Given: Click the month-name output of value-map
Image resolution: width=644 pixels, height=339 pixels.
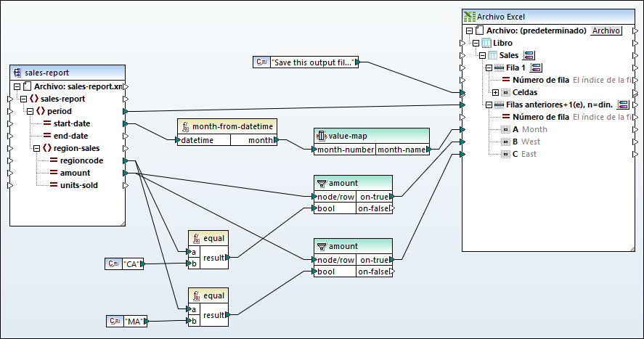Looking at the screenshot, I should point(429,150).
